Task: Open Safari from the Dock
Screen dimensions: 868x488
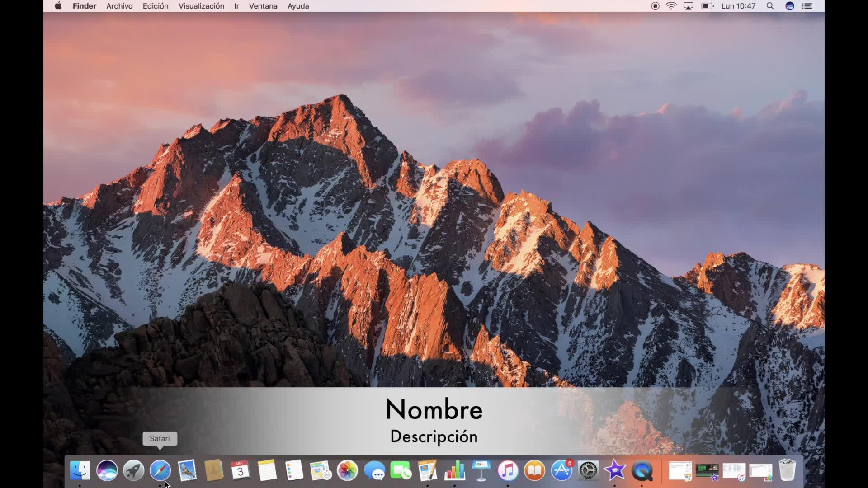Action: (x=160, y=470)
